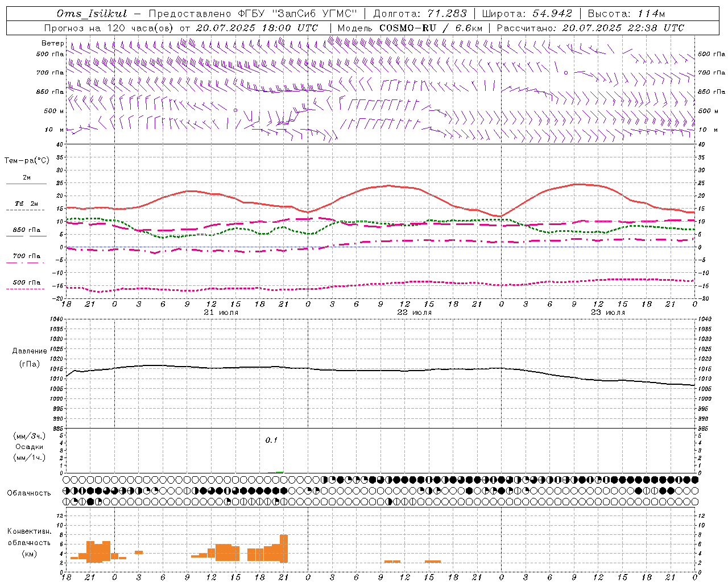Image resolution: width=728 pixels, height=582 pixels.
Task: Click the calm-wind circle in the 500 м row
Action: point(235,110)
